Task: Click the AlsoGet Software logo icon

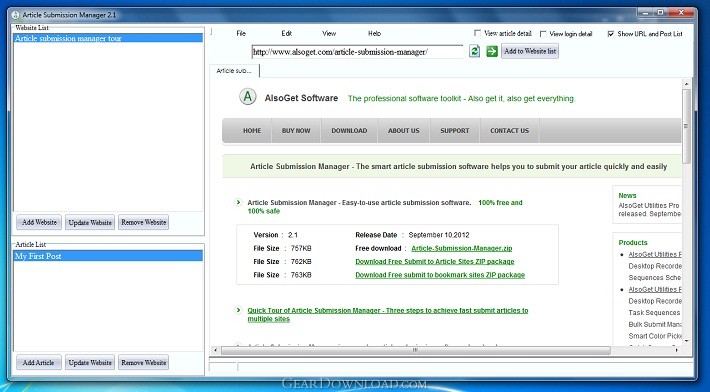Action: (x=248, y=97)
